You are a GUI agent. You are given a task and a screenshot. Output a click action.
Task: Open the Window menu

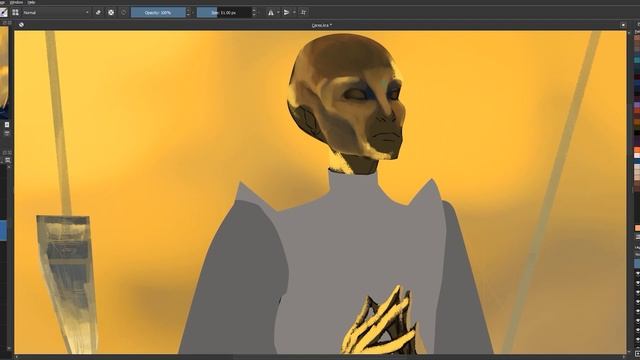point(16,2)
